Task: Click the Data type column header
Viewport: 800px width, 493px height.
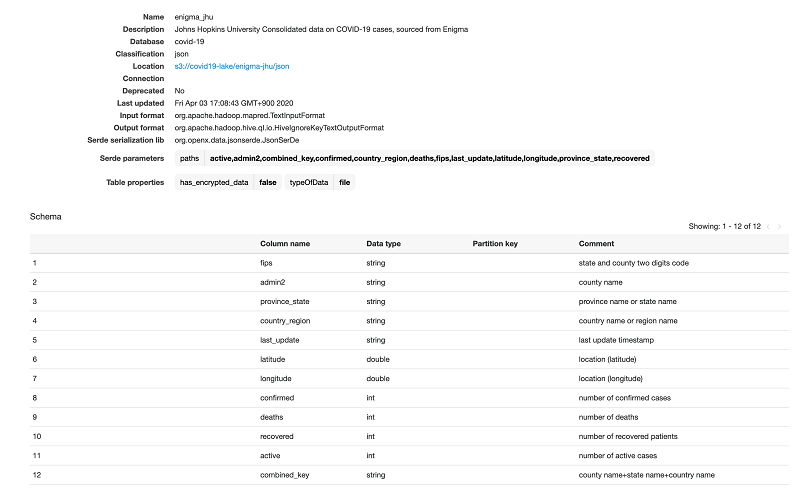Action: 383,244
